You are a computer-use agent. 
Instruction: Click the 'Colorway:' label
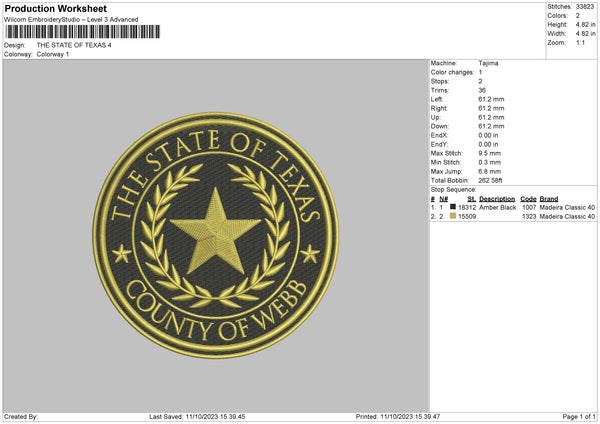coord(18,54)
